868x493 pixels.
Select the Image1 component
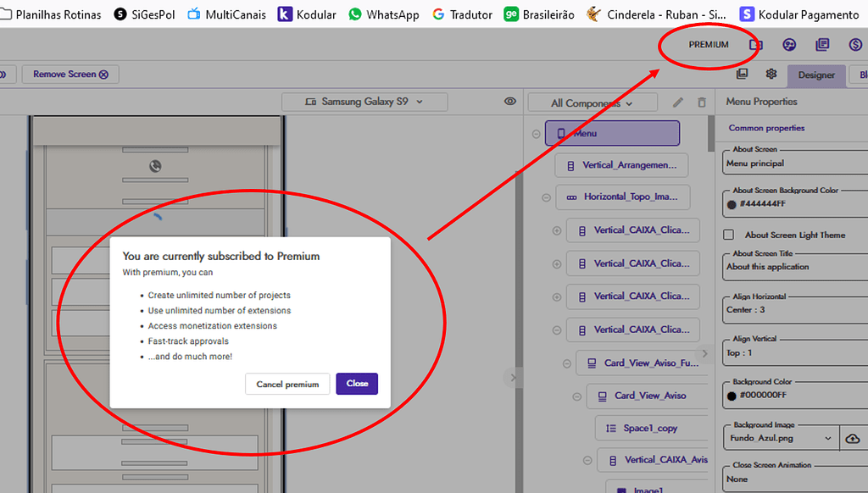point(657,487)
